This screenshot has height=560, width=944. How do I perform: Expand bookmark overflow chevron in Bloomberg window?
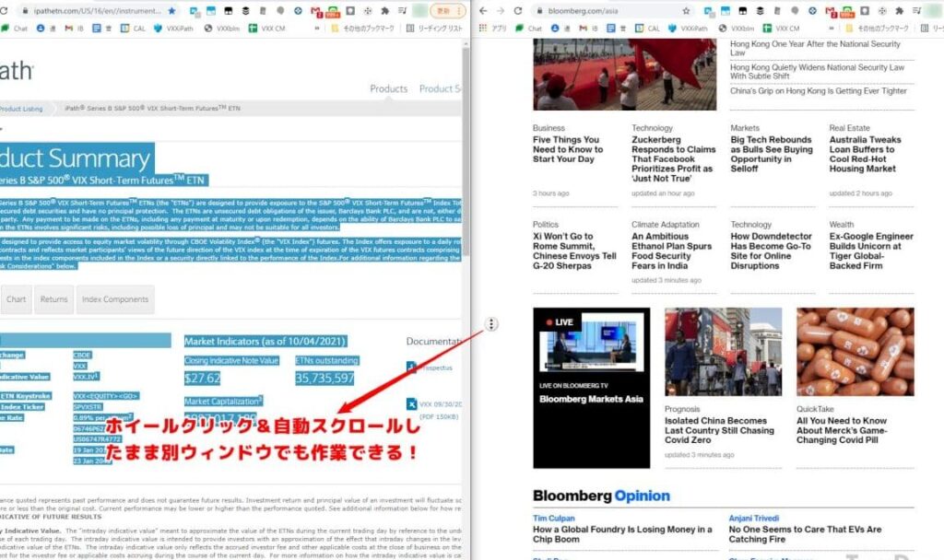pyautogui.click(x=832, y=29)
